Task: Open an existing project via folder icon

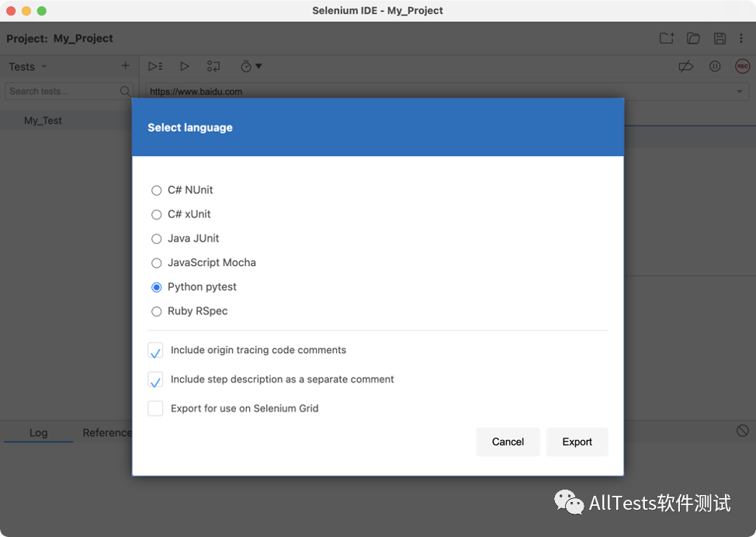Action: click(693, 38)
